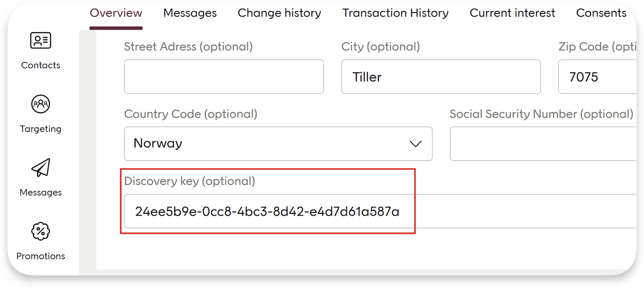This screenshot has width=644, height=288.
Task: Click the Contacts label in sidebar
Action: 40,65
